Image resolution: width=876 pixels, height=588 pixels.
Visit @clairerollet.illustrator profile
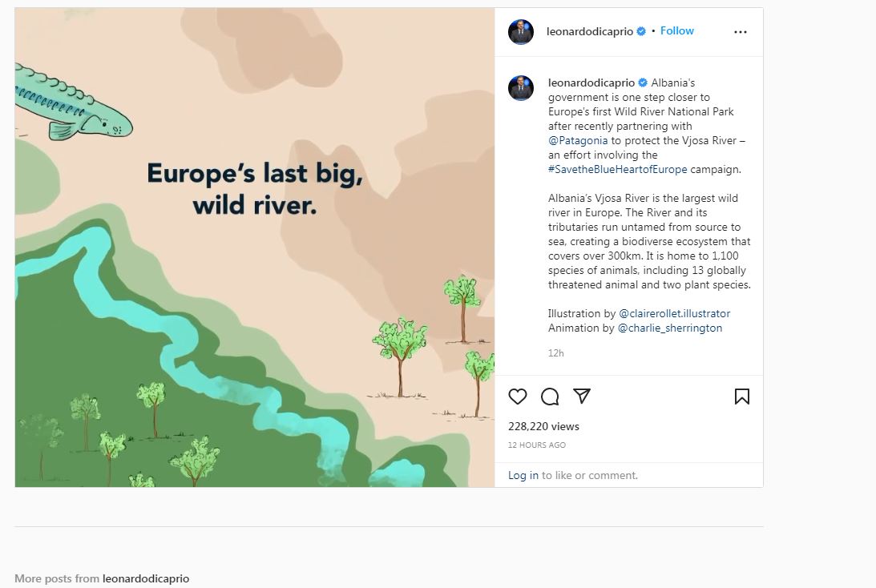click(x=674, y=313)
